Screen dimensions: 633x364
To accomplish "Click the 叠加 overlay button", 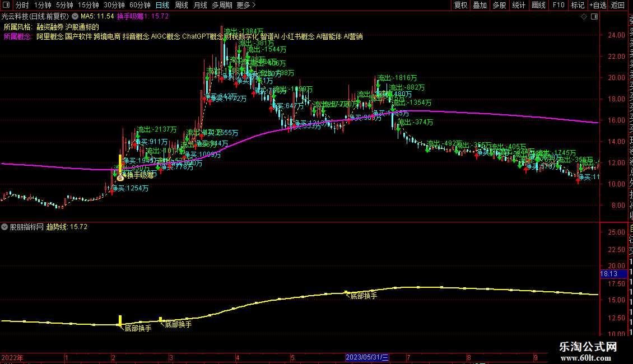I will [480, 5].
